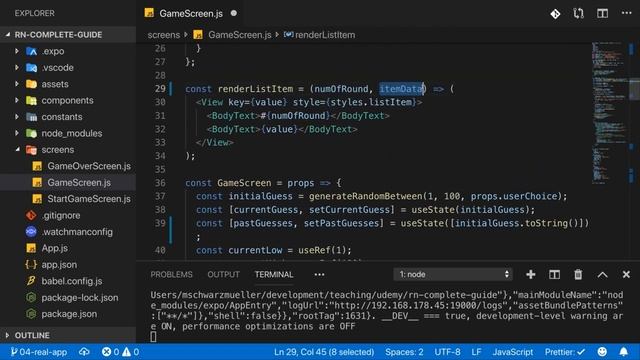Open App.js in the explorer
Image resolution: width=640 pixels, height=360 pixels.
tap(55, 248)
